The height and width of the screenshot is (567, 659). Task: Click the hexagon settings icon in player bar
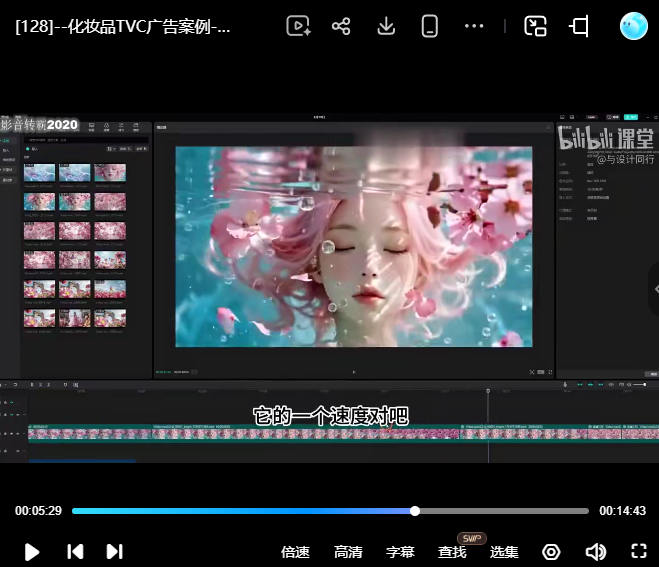551,552
